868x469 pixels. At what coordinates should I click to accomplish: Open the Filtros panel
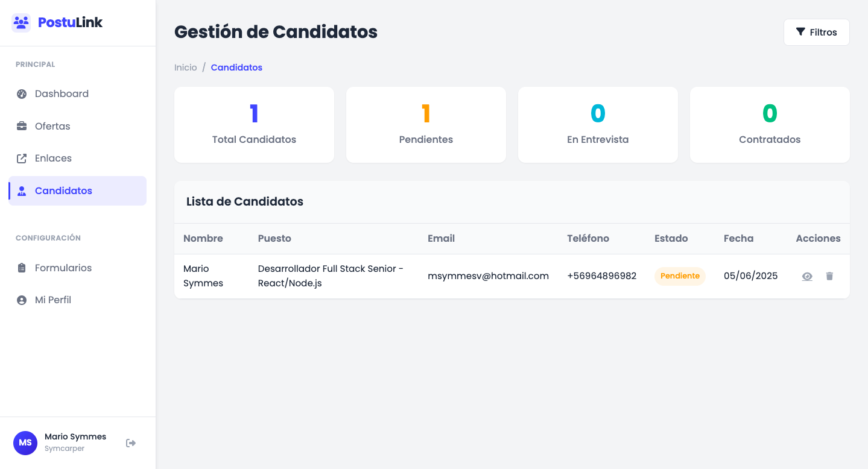(816, 32)
